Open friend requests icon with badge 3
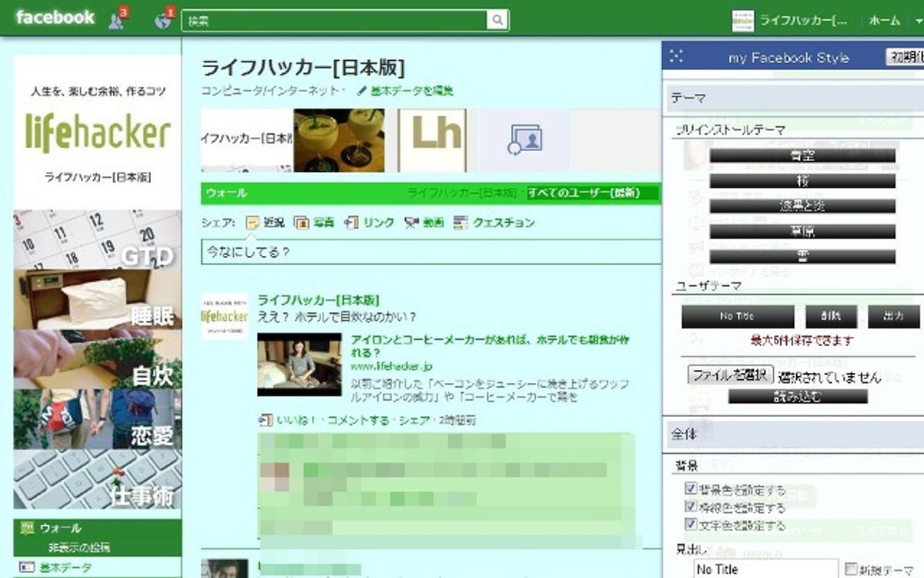 [117, 18]
